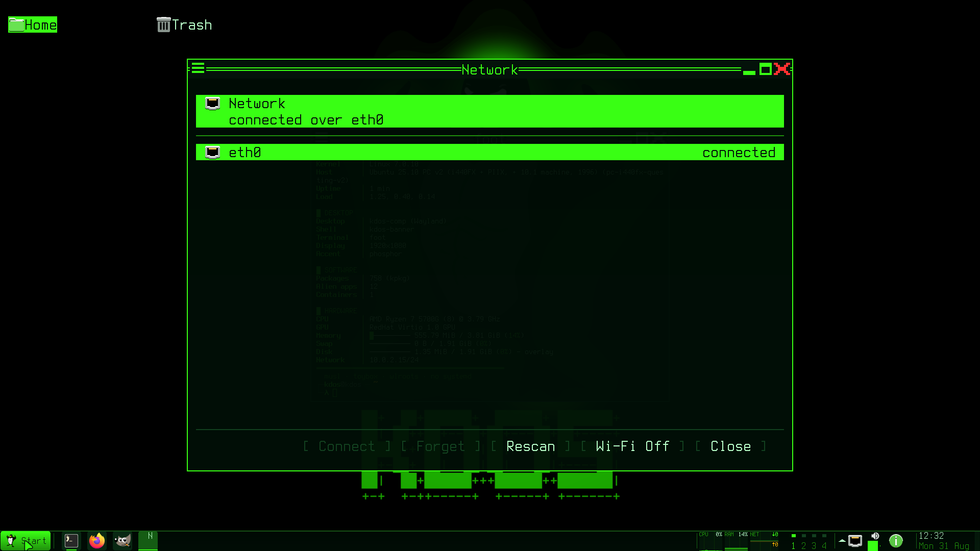Click the Network window title text

[490, 70]
